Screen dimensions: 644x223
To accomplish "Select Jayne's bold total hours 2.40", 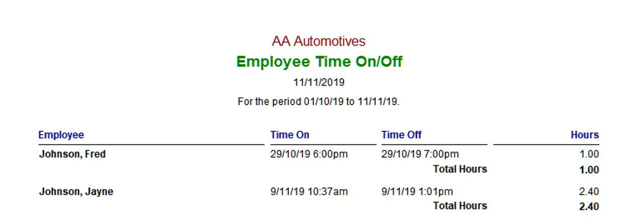I will point(589,206).
